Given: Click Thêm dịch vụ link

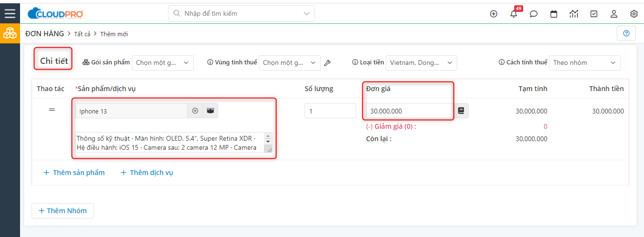Looking at the screenshot, I should [x=147, y=173].
